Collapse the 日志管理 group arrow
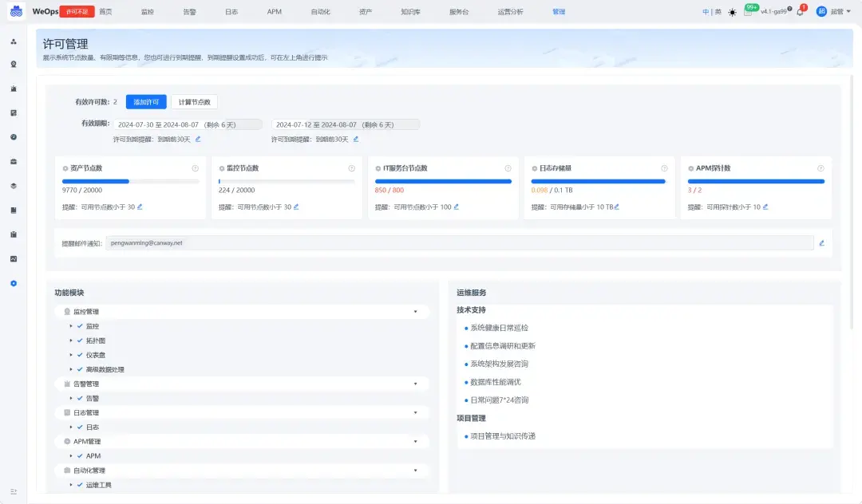 416,413
